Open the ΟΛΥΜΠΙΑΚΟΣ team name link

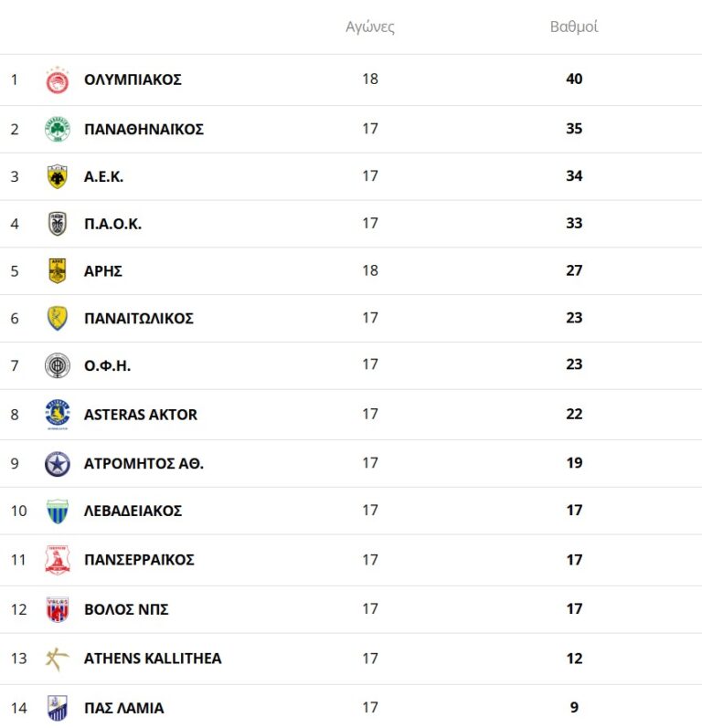[133, 79]
